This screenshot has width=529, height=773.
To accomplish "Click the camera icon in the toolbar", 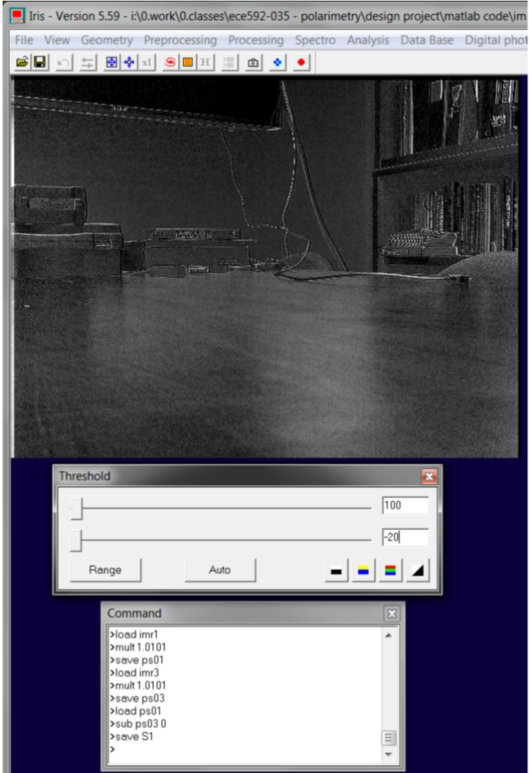I will (253, 63).
